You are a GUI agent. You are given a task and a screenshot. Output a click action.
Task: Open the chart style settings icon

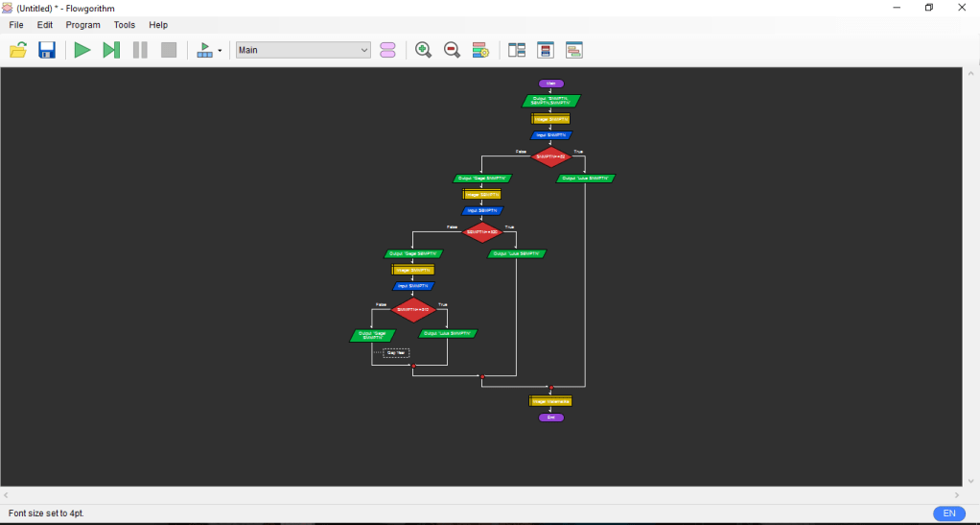[x=480, y=50]
